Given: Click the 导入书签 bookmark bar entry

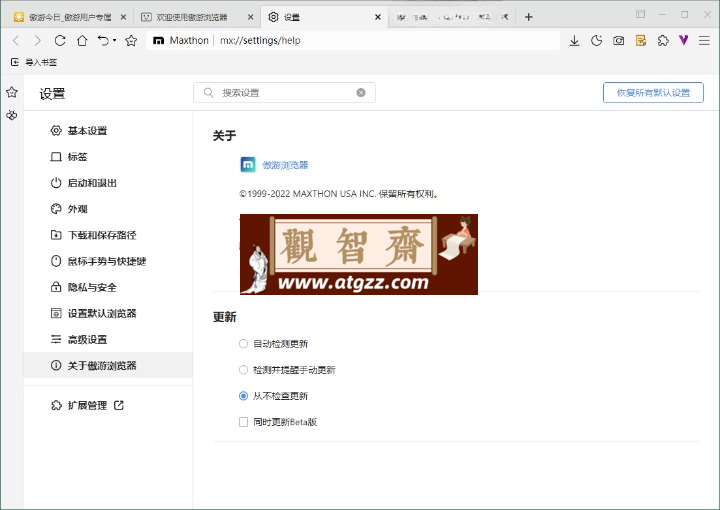Looking at the screenshot, I should coord(34,62).
